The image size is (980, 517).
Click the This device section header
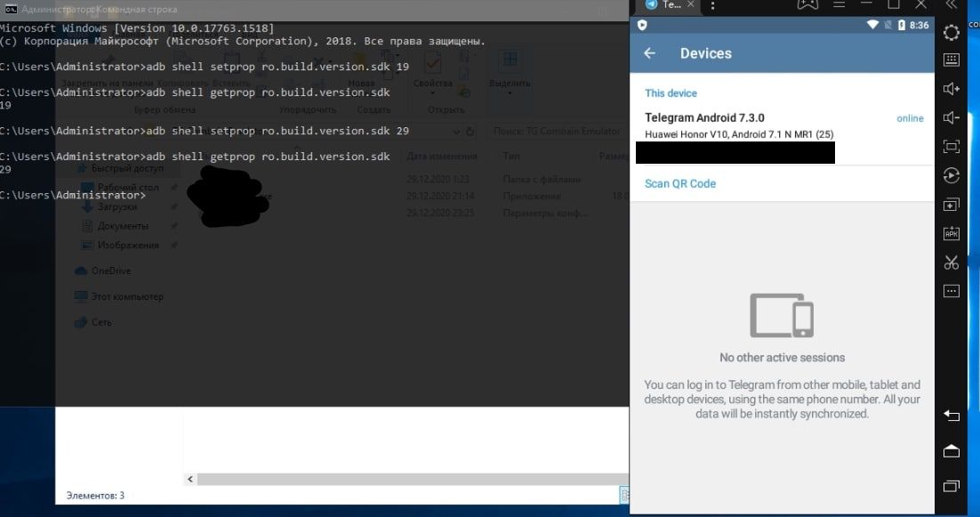(671, 93)
